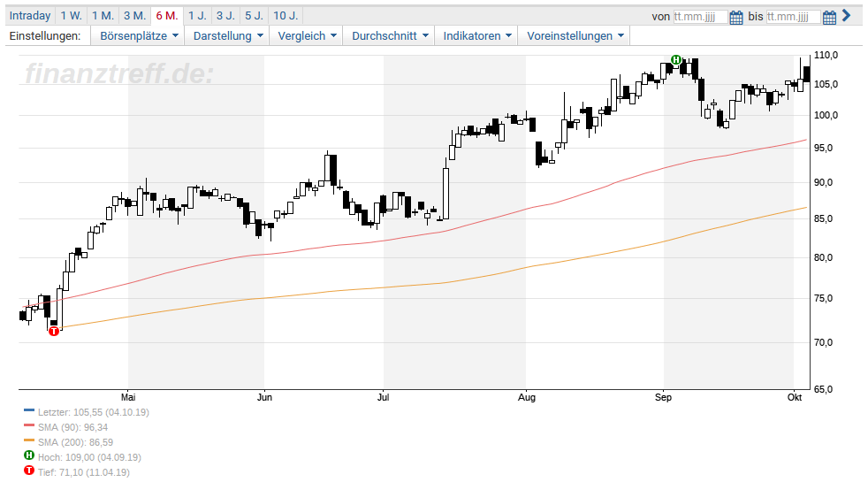Screen dimensions: 868x482
Task: Switch chart to 1 J. range
Action: tap(197, 16)
